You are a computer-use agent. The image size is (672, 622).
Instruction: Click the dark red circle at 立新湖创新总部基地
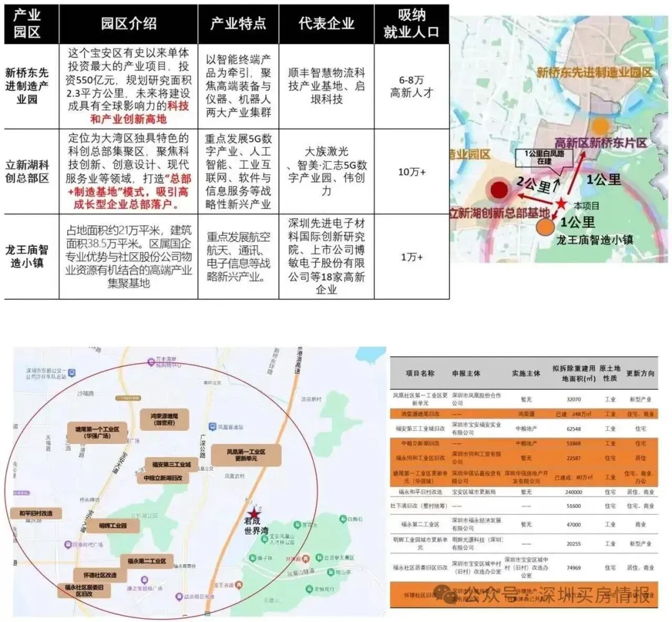[499, 190]
